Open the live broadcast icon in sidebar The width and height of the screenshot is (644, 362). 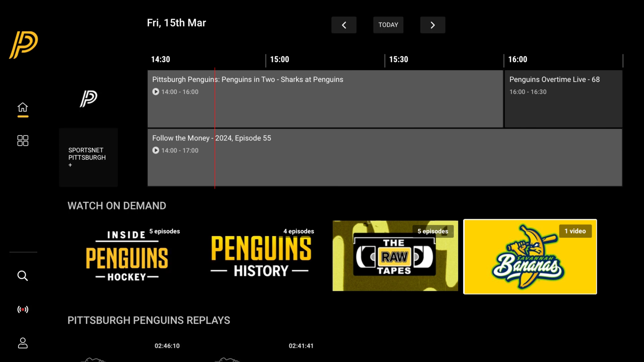coord(23,309)
